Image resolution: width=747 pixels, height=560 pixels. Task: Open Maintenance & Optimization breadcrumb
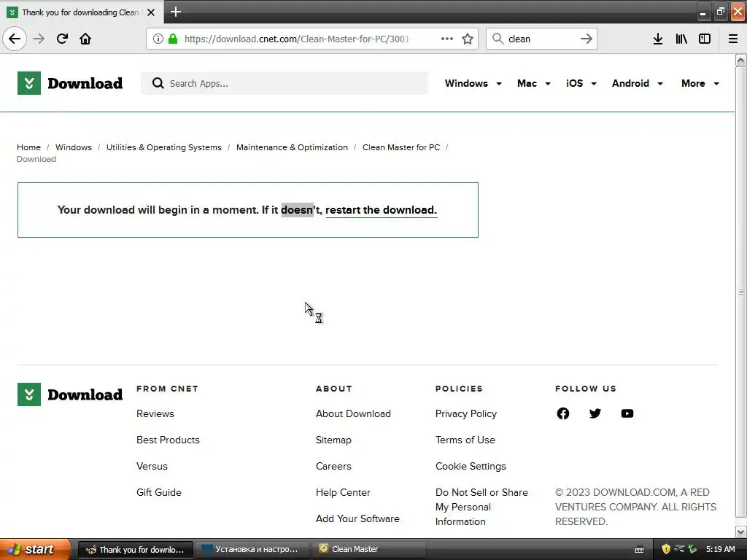(292, 147)
